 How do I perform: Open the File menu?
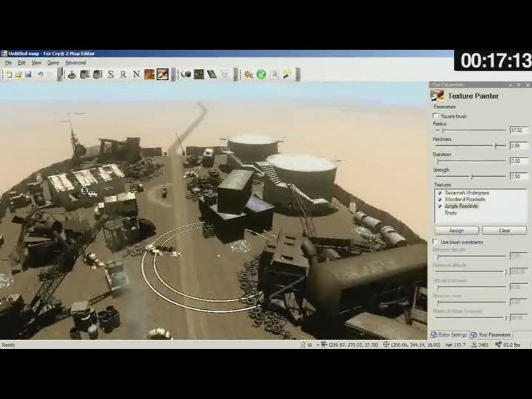tap(8, 63)
